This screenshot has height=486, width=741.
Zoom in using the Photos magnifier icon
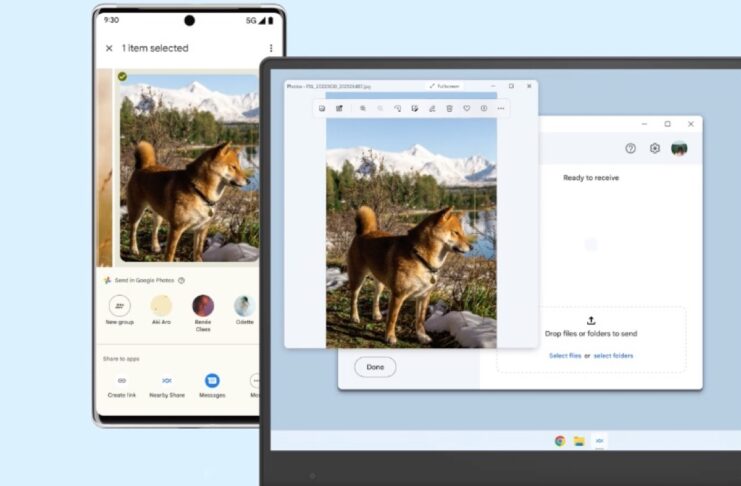[362, 108]
